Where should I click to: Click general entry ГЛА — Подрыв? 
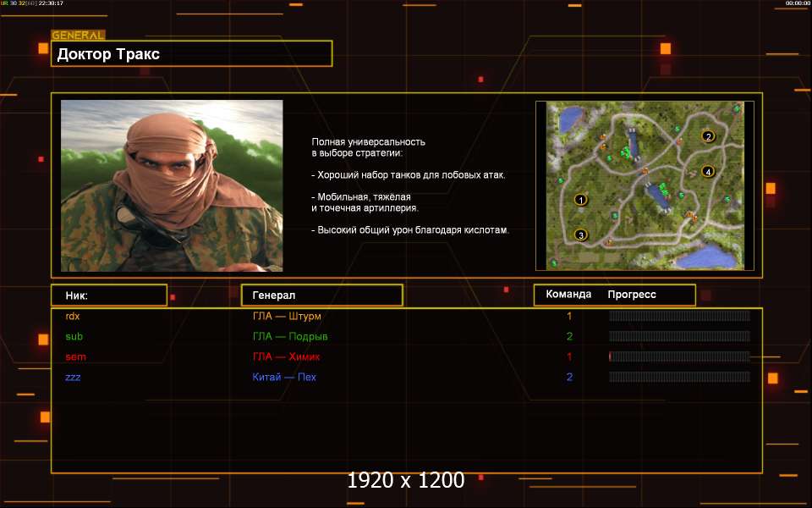tap(290, 336)
